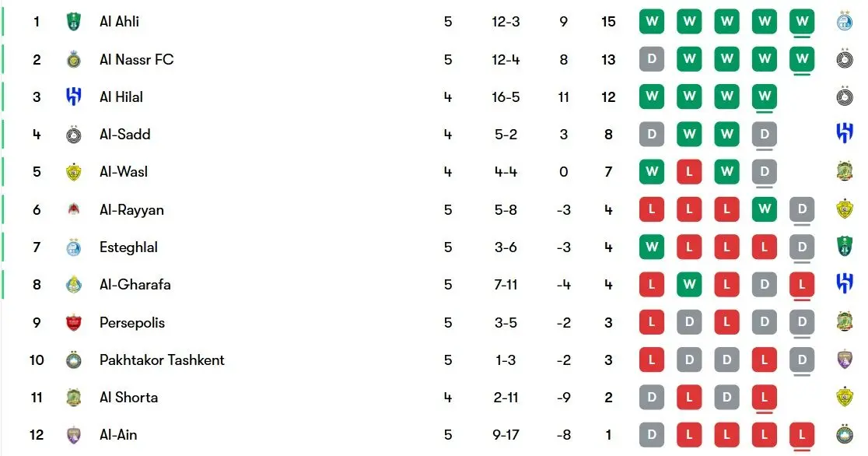This screenshot has width=868, height=456.
Task: Click the Persepolis team logo
Action: [73, 323]
